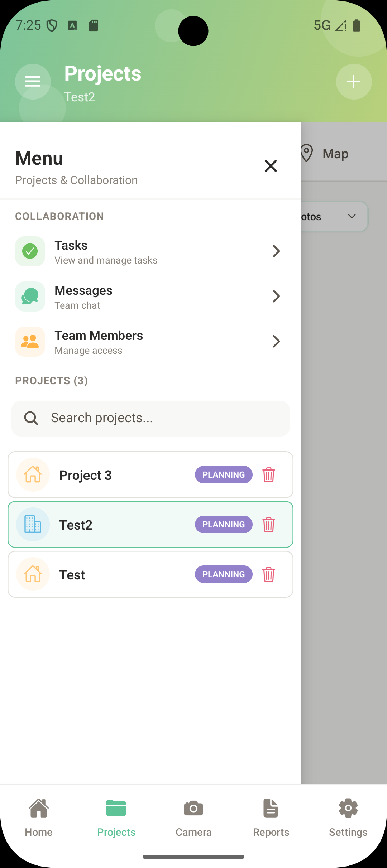The height and width of the screenshot is (868, 387).
Task: Expand Tasks using its chevron arrow
Action: [276, 251]
